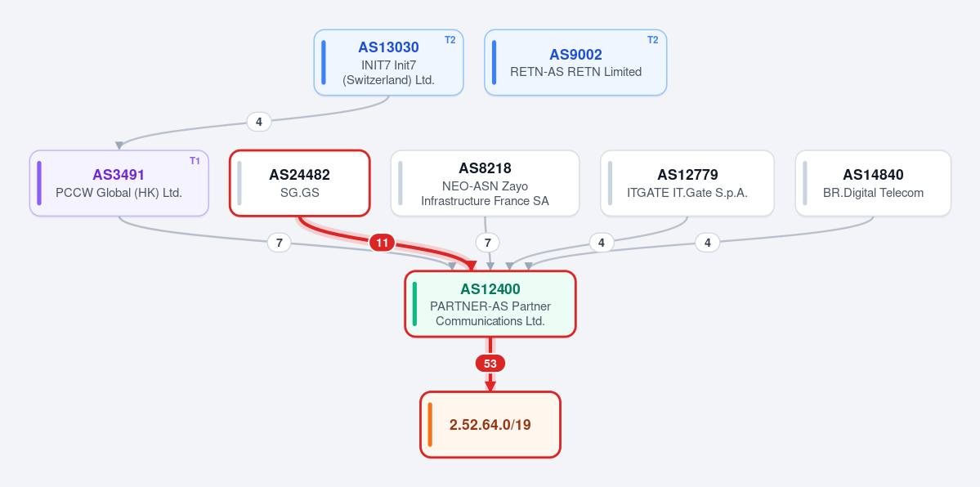Click the 2.52.64.0/19 prefix node

(x=490, y=424)
